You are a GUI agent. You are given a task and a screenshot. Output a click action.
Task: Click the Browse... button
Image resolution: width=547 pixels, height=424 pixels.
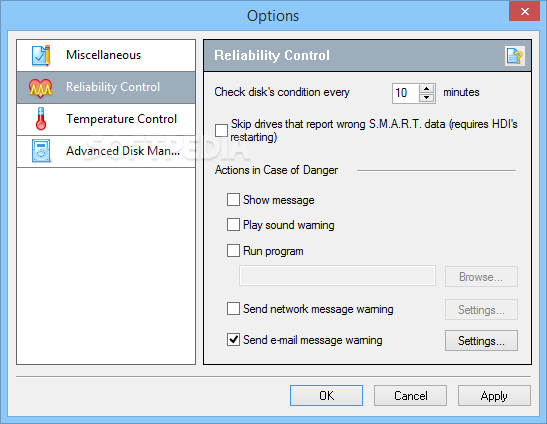[481, 277]
